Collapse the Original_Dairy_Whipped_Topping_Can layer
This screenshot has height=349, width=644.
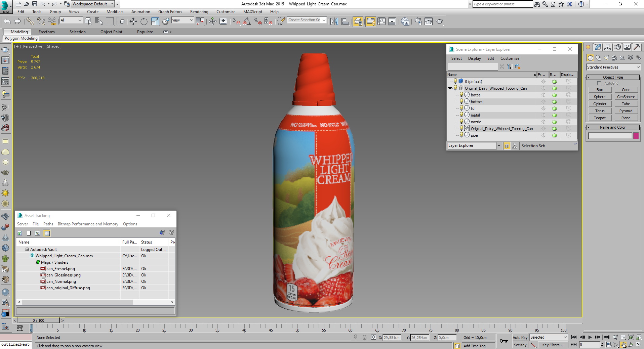pyautogui.click(x=450, y=88)
